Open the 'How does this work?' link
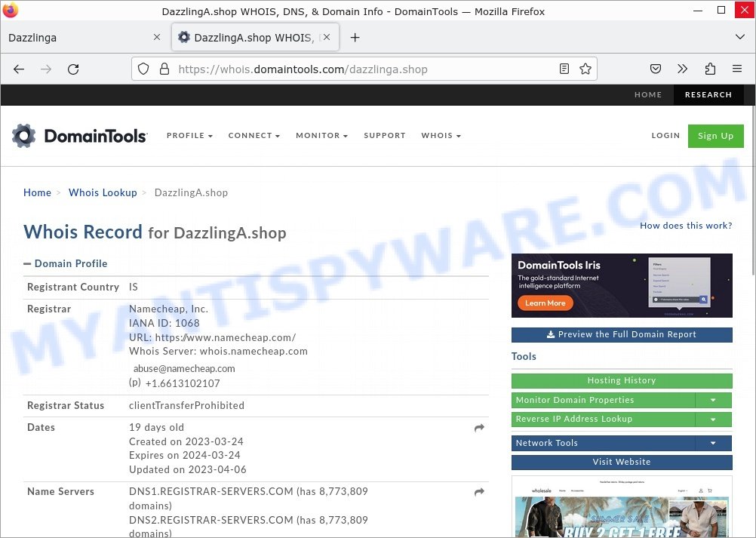 686,226
